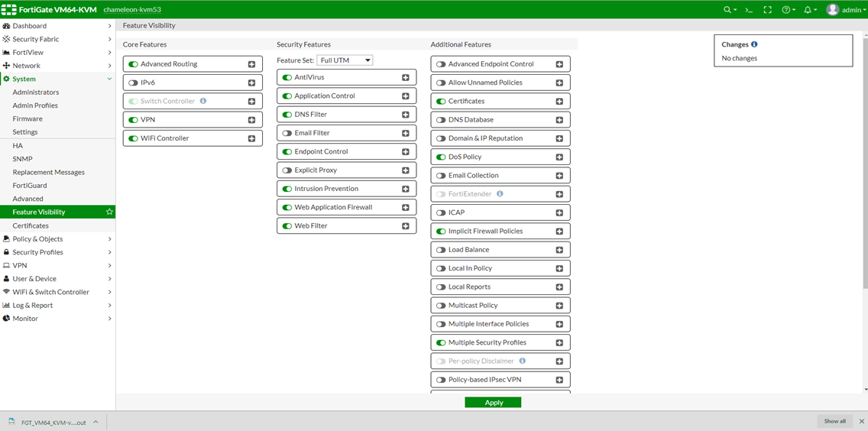Click info icon beside Changes heading

pyautogui.click(x=754, y=44)
